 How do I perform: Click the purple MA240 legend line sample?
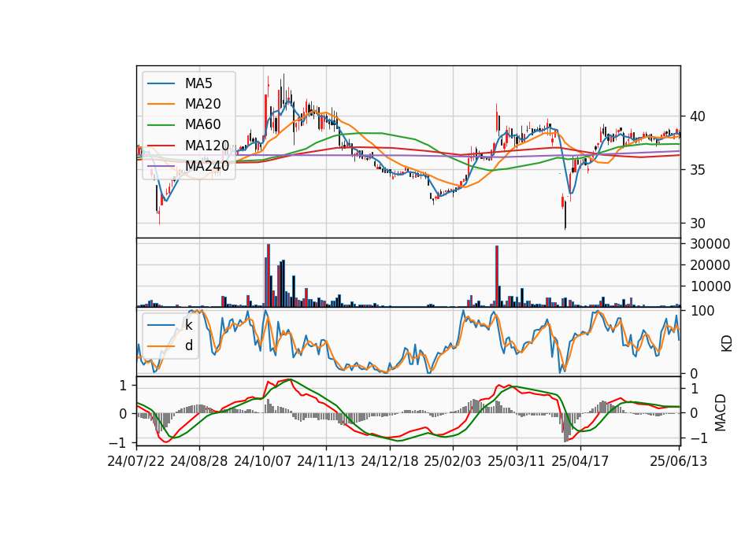click(161, 166)
